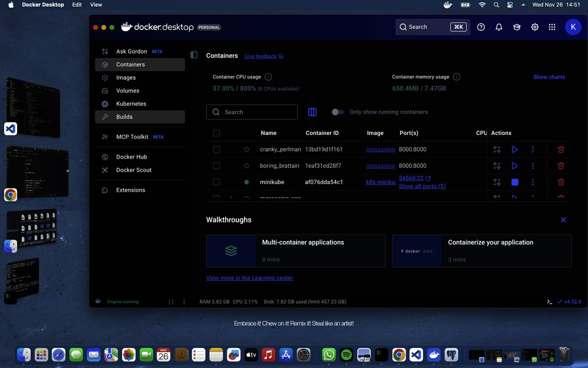The height and width of the screenshot is (368, 588).
Task: Pause the Docker engine in status bar
Action: 171,302
